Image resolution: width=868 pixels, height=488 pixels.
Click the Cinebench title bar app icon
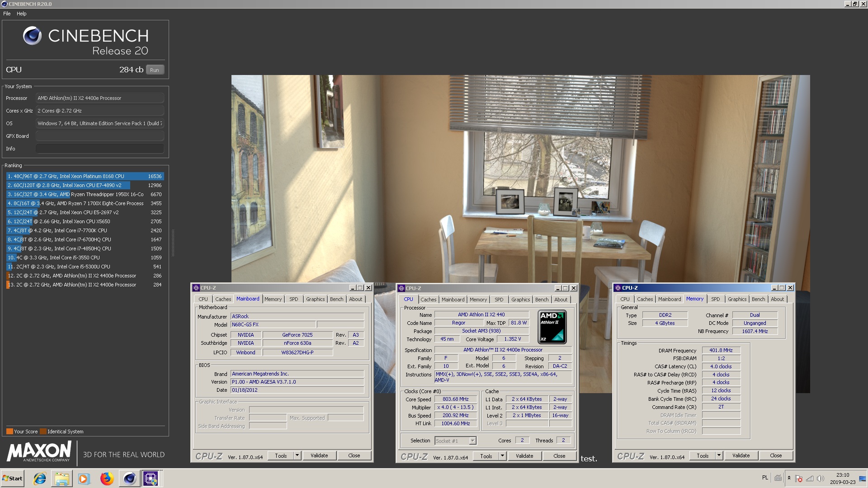4,4
